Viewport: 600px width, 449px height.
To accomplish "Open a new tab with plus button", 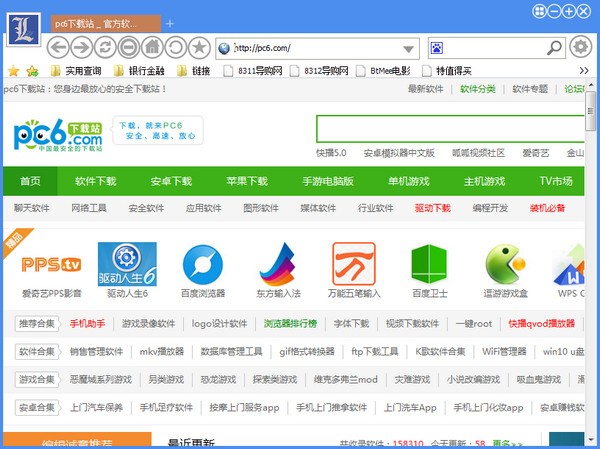I will point(169,22).
